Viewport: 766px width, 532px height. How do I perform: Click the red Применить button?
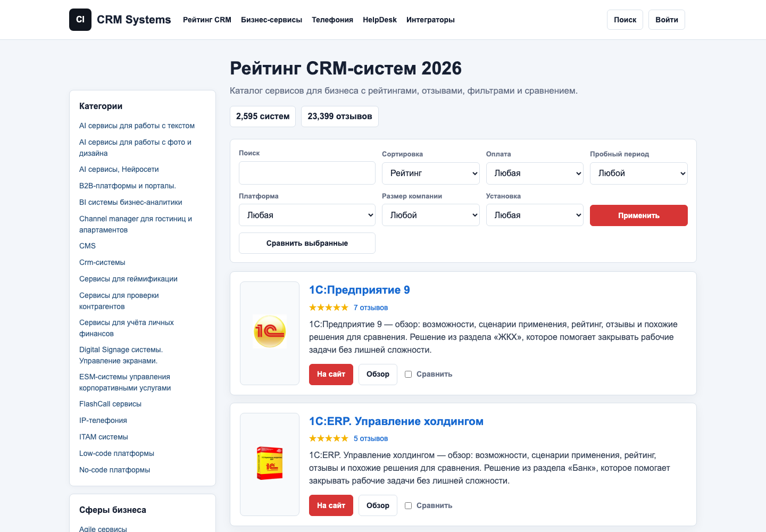click(x=639, y=215)
